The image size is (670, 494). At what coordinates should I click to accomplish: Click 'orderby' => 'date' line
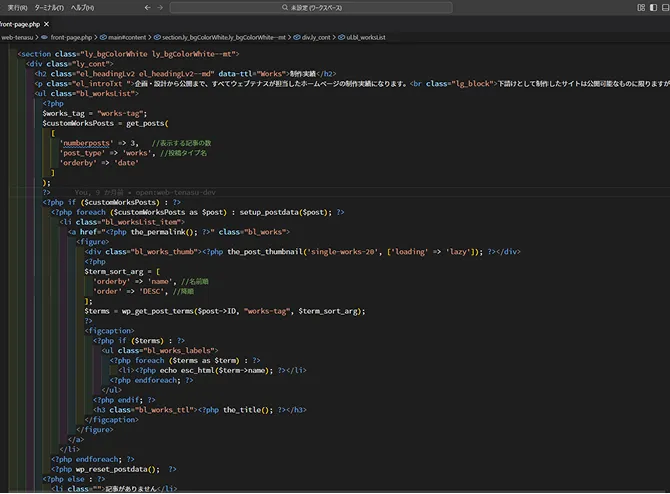pyautogui.click(x=99, y=163)
